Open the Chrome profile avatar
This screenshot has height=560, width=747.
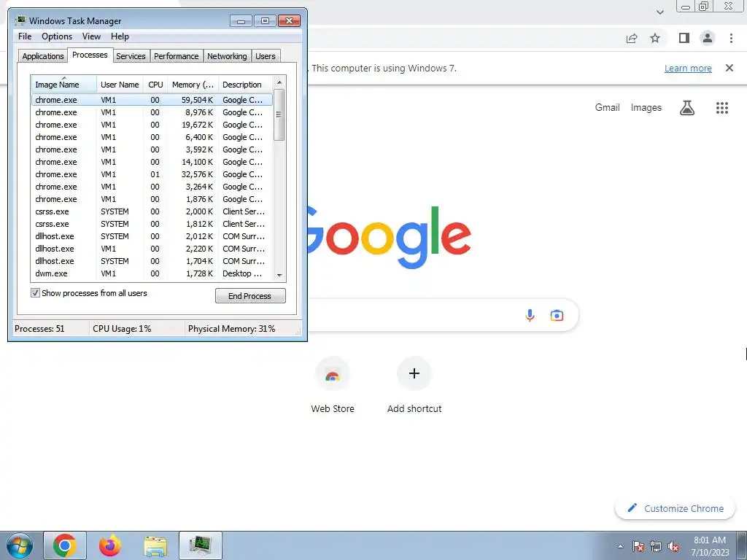click(708, 38)
